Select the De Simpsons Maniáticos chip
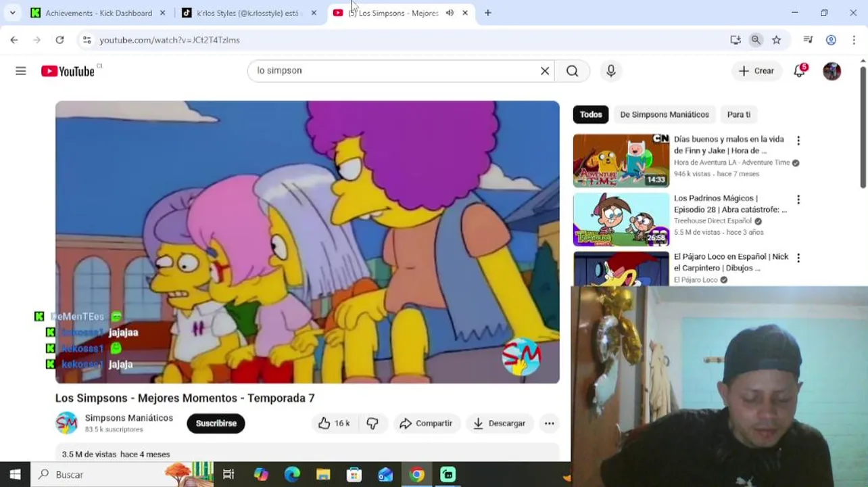This screenshot has width=868, height=487. pyautogui.click(x=665, y=114)
